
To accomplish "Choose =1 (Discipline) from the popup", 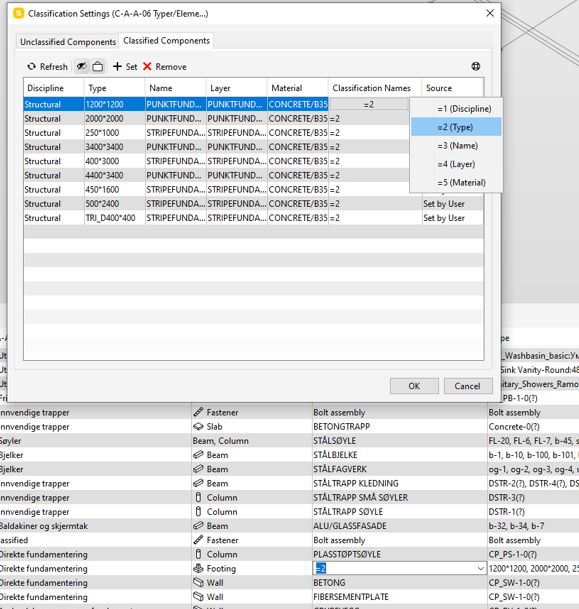I will 456,109.
